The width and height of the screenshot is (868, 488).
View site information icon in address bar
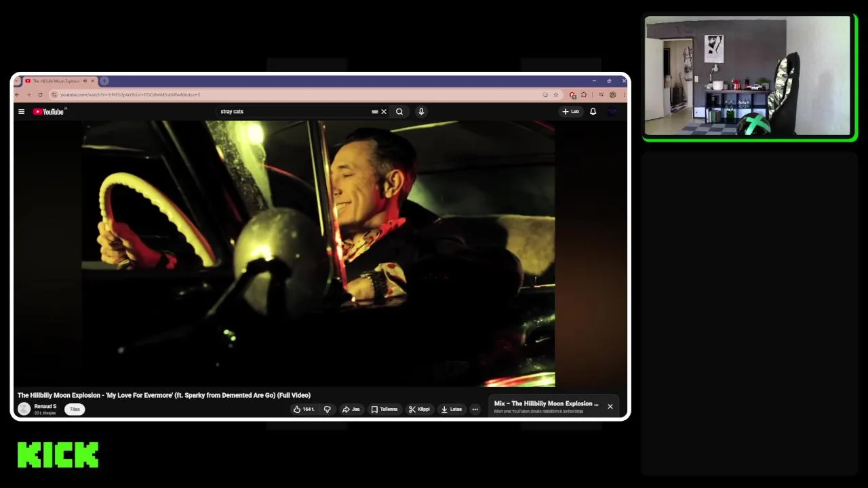pos(54,95)
